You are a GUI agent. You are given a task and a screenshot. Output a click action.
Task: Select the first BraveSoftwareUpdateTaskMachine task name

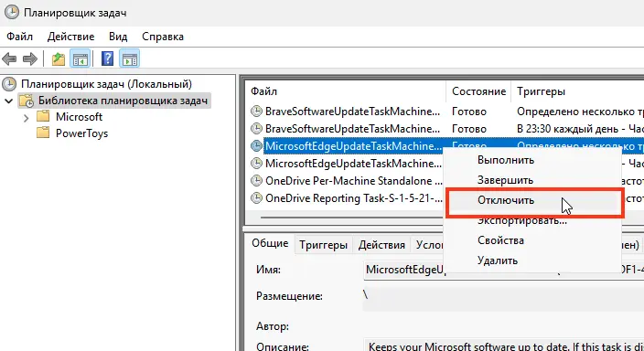pyautogui.click(x=352, y=112)
